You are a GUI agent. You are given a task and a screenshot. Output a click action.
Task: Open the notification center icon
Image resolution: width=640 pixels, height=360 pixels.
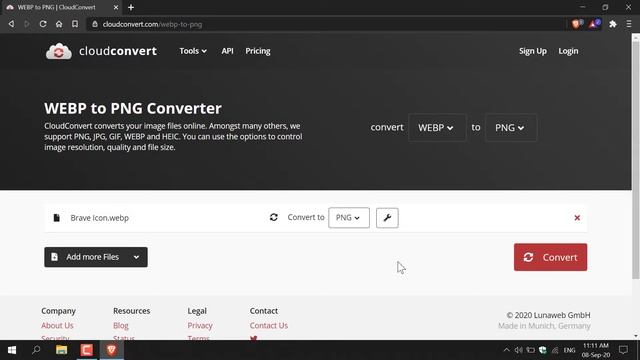tap(623, 350)
